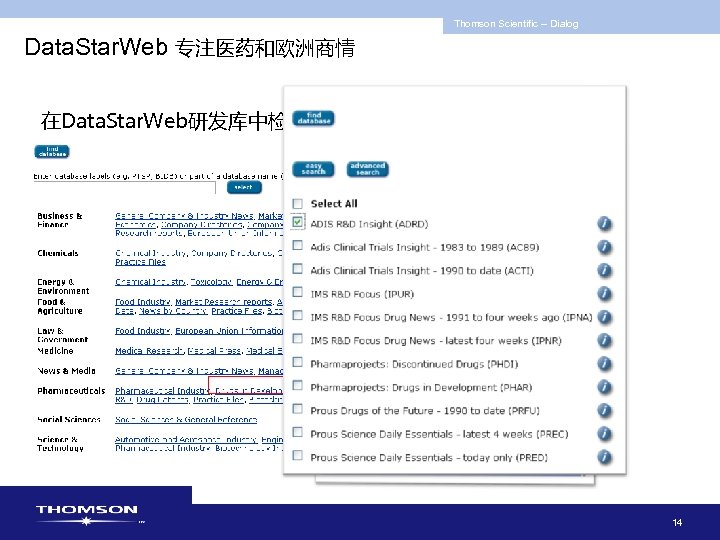Open info icon for IMS R&D Focus (IPUR)
720x540 pixels.
click(604, 293)
